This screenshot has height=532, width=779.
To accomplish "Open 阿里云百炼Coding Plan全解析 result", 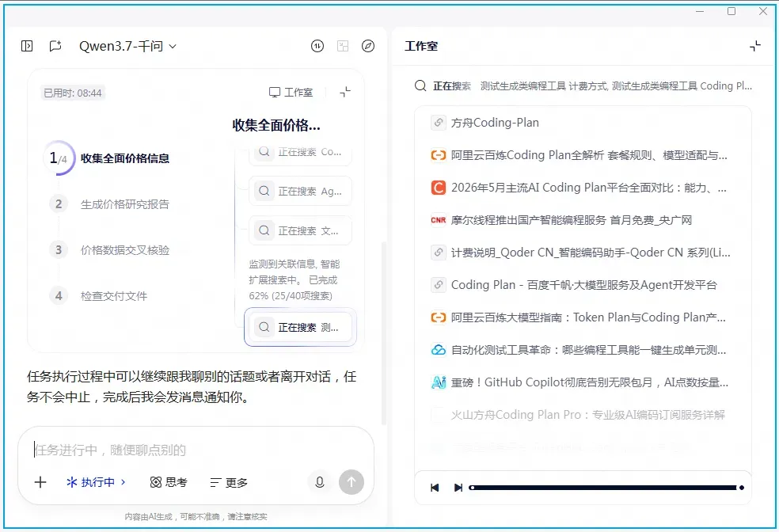I will click(x=583, y=155).
